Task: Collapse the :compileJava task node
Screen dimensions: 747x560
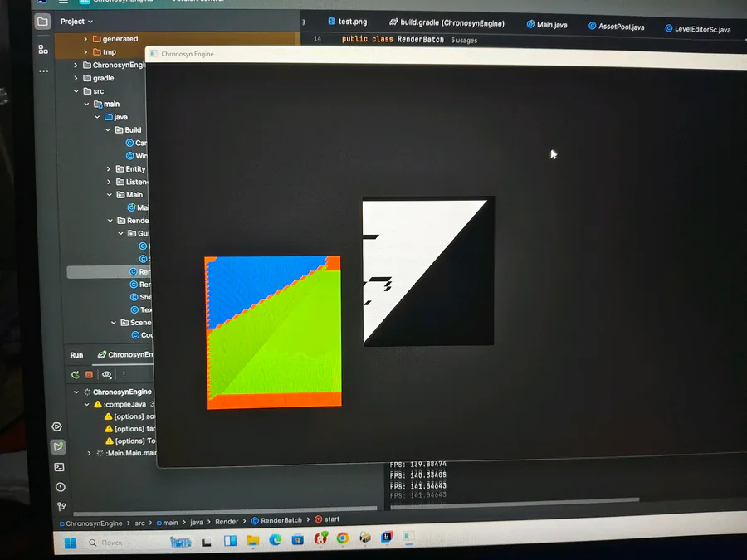Action: tap(86, 404)
